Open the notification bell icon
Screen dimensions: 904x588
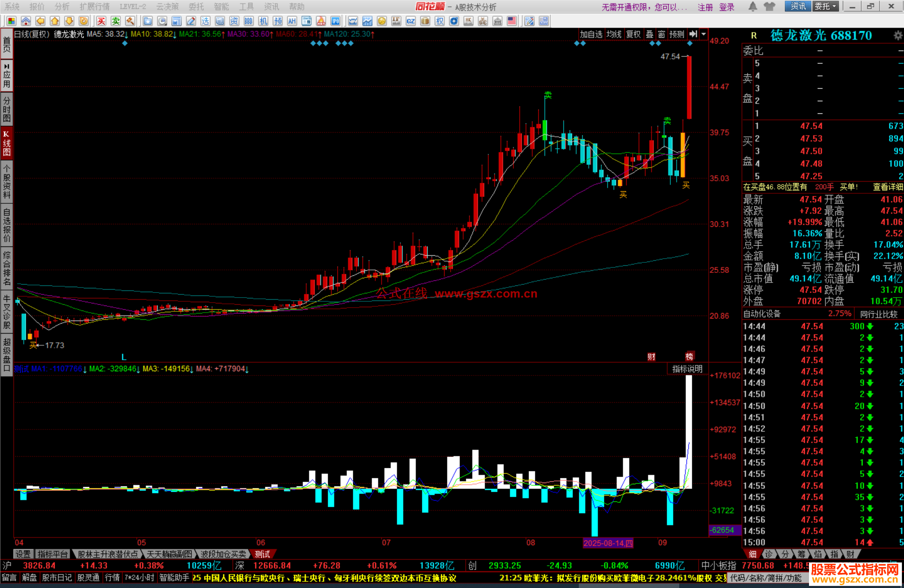[x=752, y=6]
